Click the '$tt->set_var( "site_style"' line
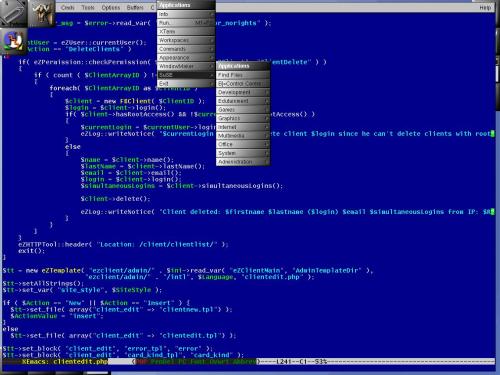The height and width of the screenshot is (375, 500). [x=82, y=290]
